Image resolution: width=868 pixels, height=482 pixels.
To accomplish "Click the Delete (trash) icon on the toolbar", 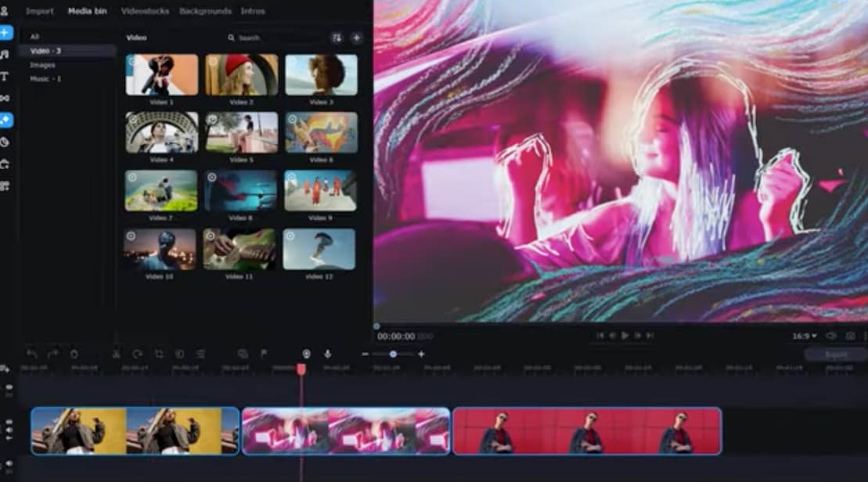I will click(x=74, y=354).
